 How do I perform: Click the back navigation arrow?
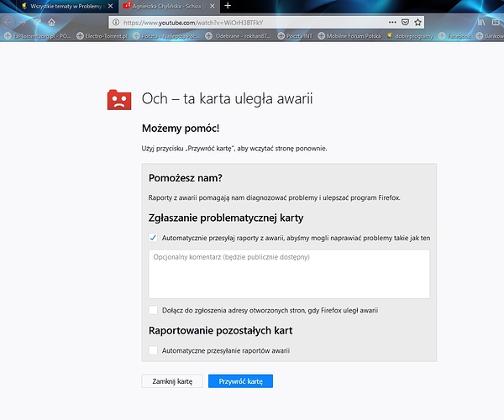[8, 22]
